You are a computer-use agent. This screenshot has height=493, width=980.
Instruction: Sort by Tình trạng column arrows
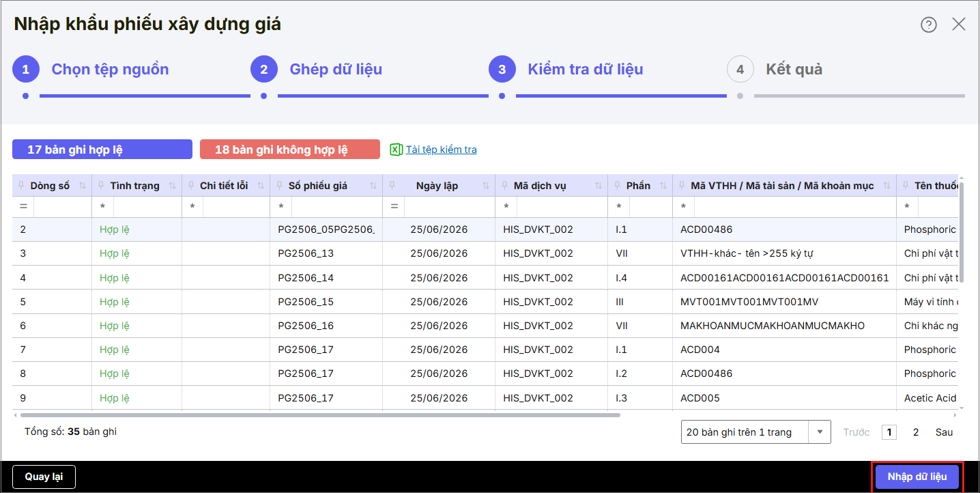click(x=173, y=186)
